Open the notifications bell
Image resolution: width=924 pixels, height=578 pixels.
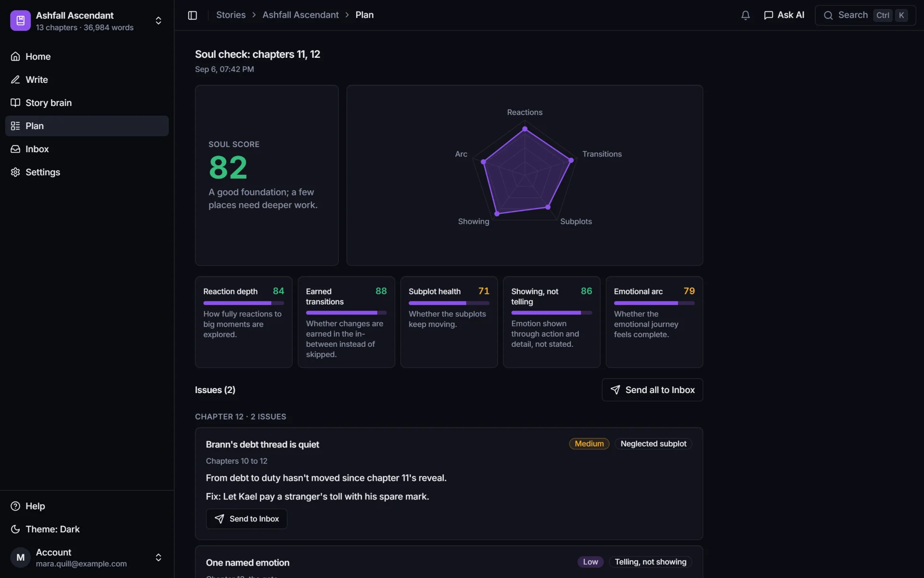tap(745, 15)
